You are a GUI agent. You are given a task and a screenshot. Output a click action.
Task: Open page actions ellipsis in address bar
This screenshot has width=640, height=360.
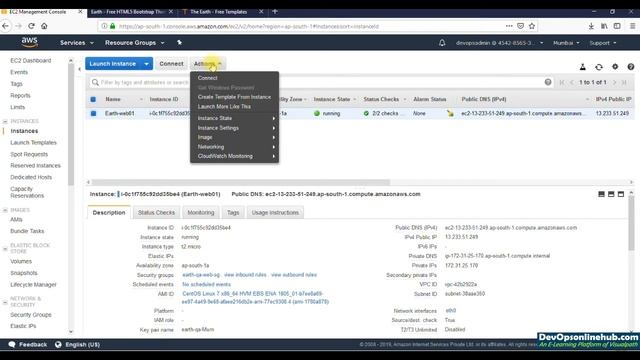click(x=509, y=26)
